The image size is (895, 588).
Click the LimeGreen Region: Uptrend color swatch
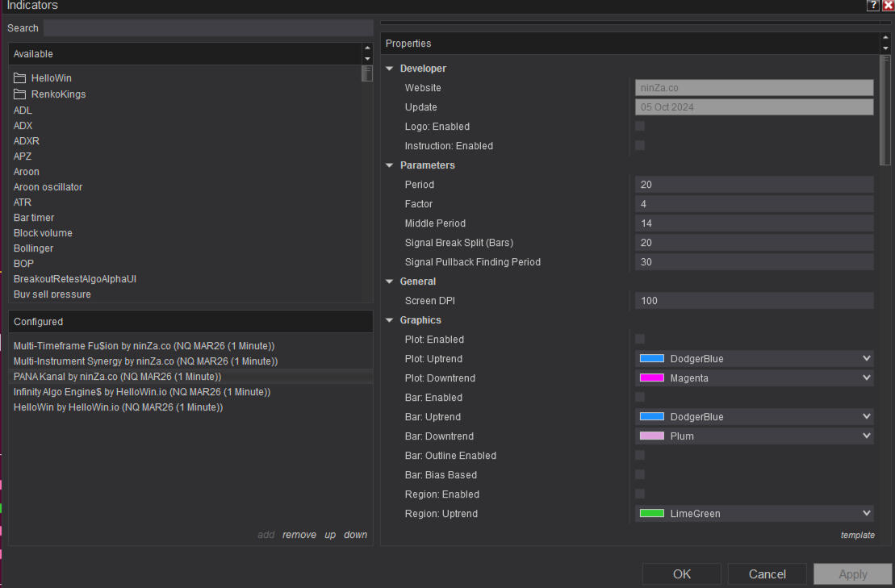click(651, 514)
